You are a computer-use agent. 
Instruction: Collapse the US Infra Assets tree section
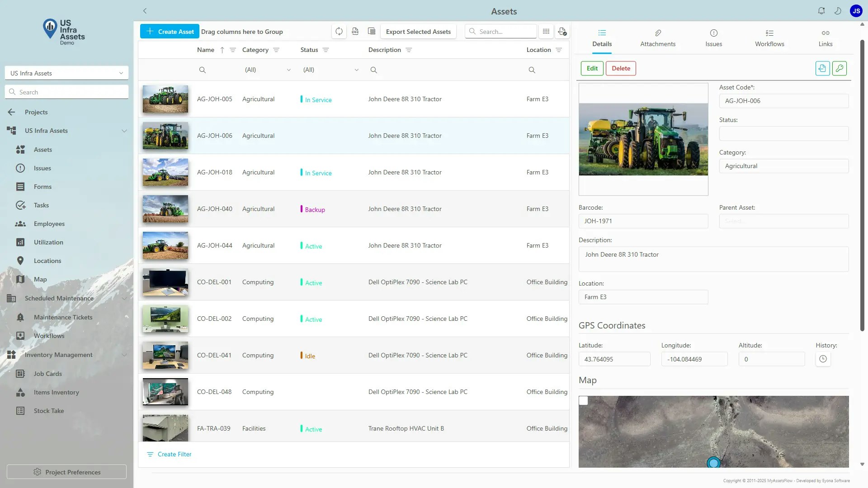click(x=124, y=131)
